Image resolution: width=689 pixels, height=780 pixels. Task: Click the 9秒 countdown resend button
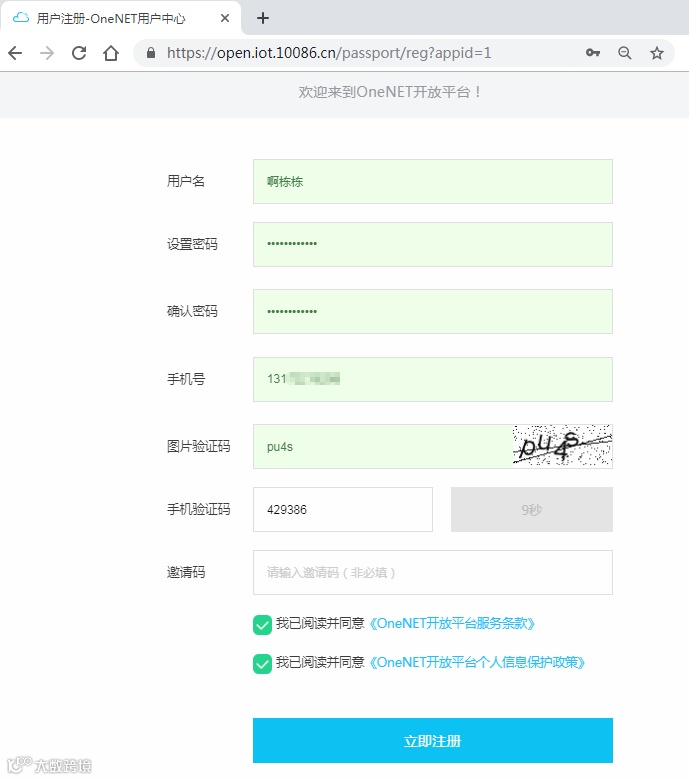(532, 509)
